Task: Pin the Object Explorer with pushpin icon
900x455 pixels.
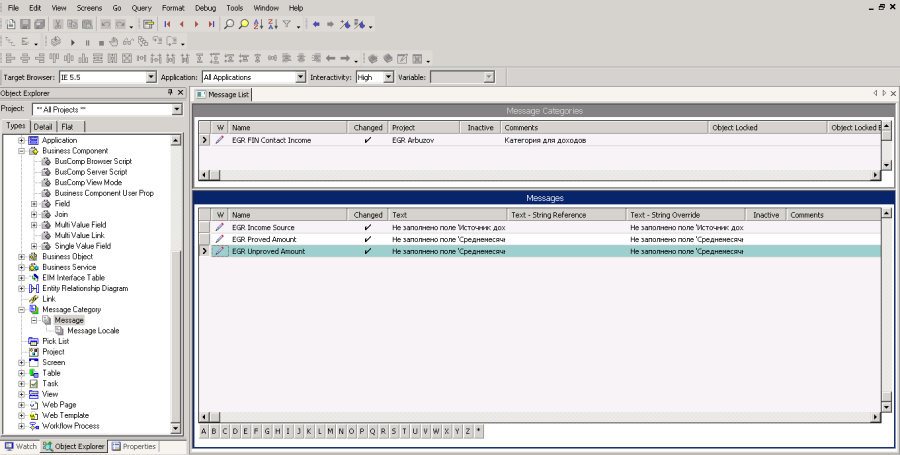Action: click(x=170, y=92)
